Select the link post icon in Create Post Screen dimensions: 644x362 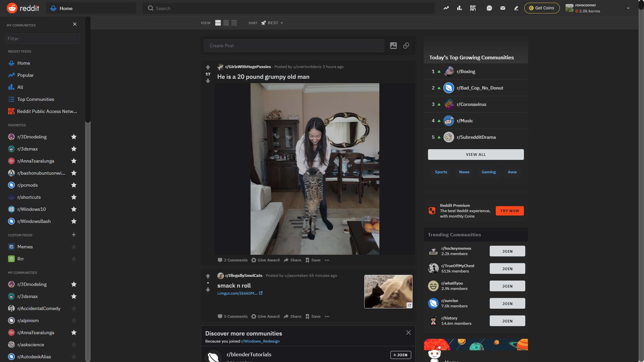coord(406,45)
